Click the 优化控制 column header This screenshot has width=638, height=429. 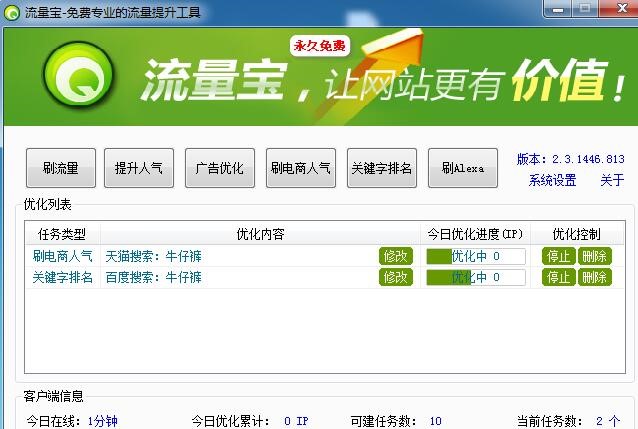(x=577, y=234)
